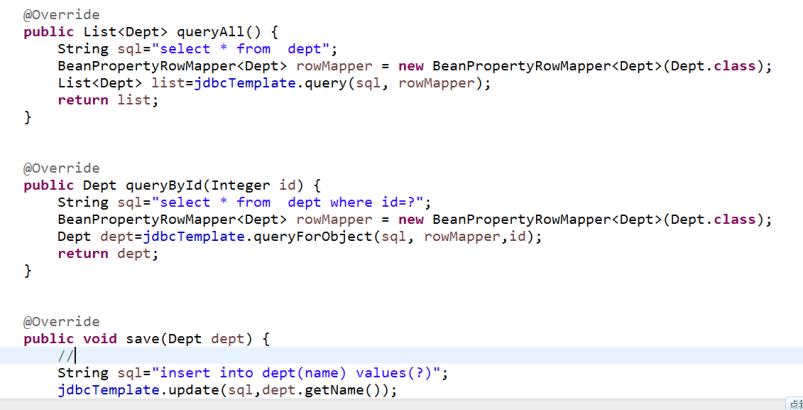Image resolution: width=803 pixels, height=410 pixels.
Task: Place cursor on "return dept;" statement
Action: (108, 254)
